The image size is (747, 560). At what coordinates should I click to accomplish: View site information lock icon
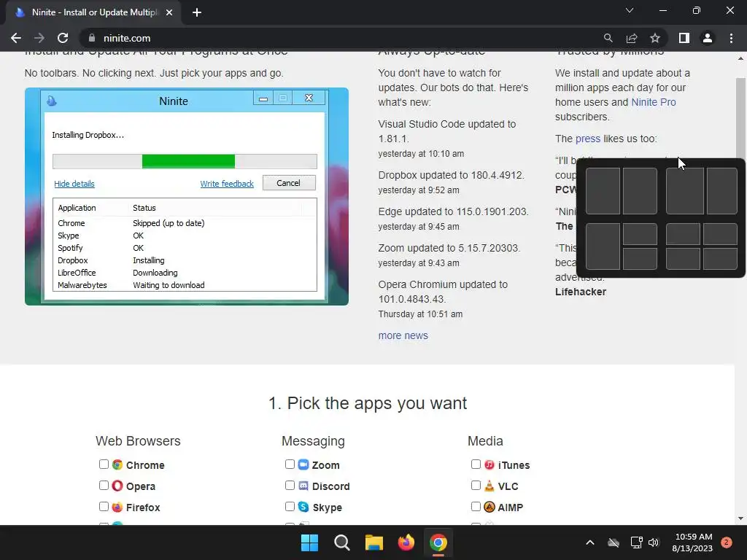coord(92,38)
